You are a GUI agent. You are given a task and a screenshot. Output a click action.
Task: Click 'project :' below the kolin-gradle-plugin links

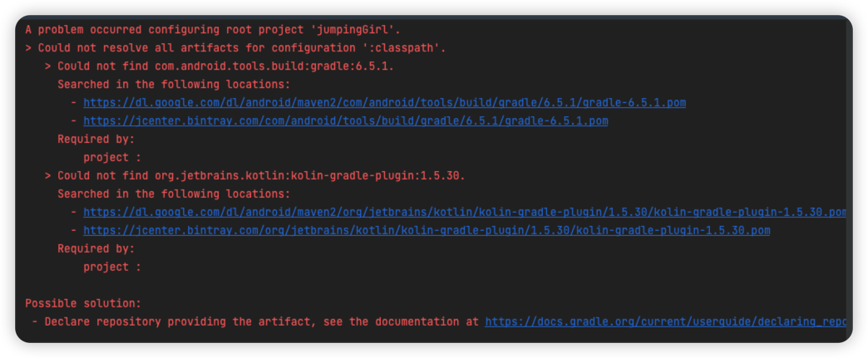111,267
